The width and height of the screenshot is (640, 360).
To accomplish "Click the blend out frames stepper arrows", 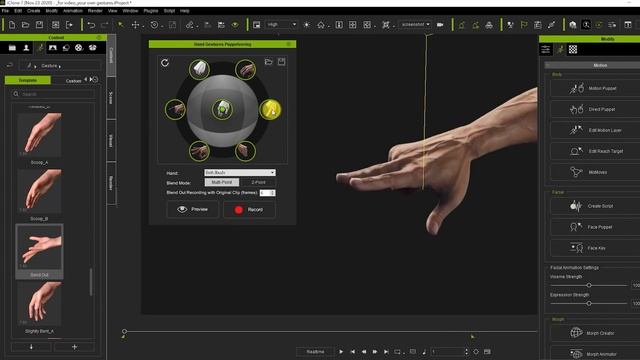I will (x=273, y=193).
